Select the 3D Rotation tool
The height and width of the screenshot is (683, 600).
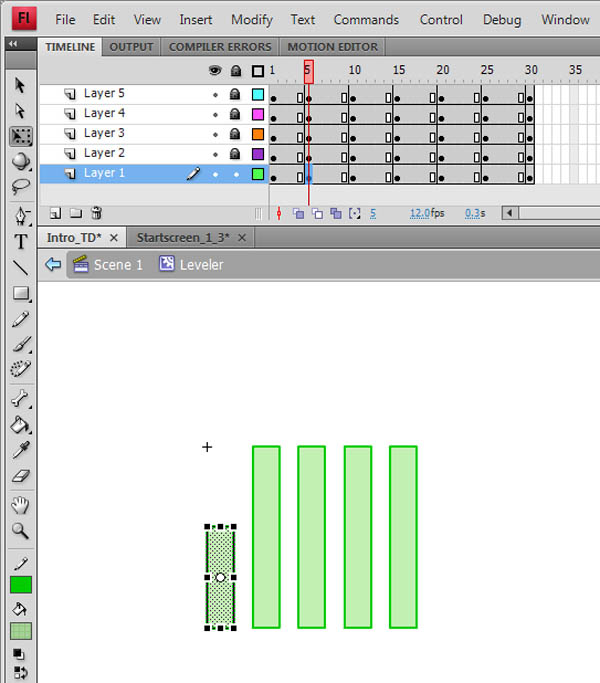[x=20, y=162]
